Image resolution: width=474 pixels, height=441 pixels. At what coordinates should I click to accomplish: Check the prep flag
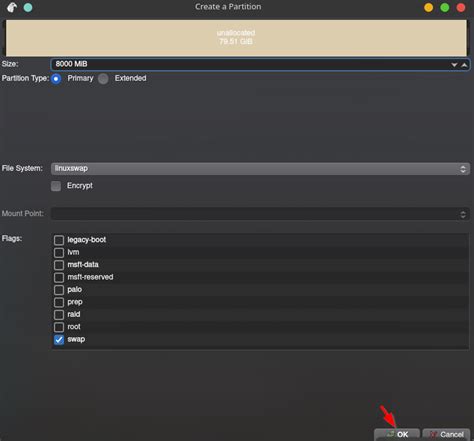pos(59,302)
